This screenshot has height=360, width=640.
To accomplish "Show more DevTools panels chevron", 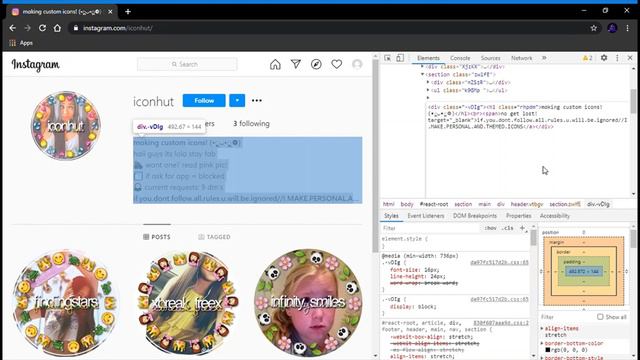I will pyautogui.click(x=544, y=58).
